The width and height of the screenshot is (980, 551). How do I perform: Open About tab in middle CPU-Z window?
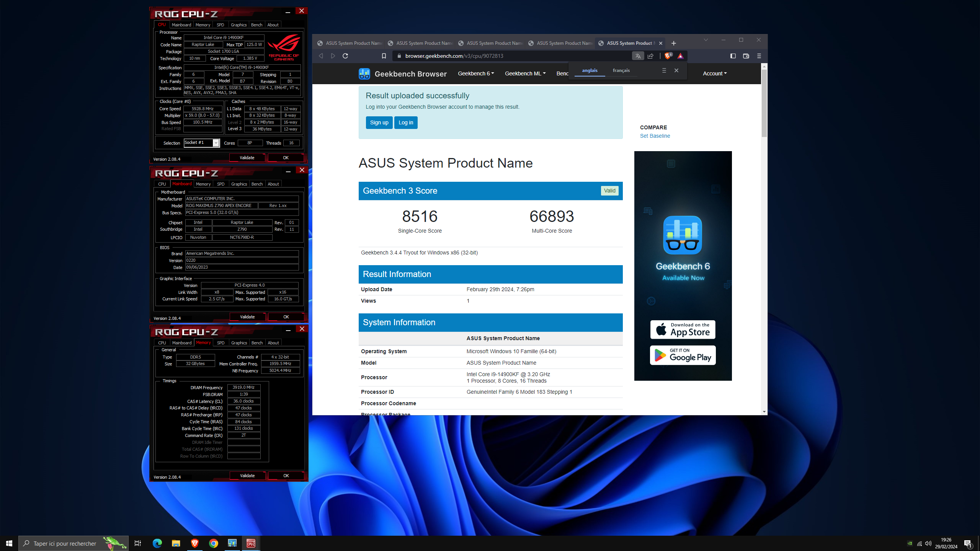point(273,184)
